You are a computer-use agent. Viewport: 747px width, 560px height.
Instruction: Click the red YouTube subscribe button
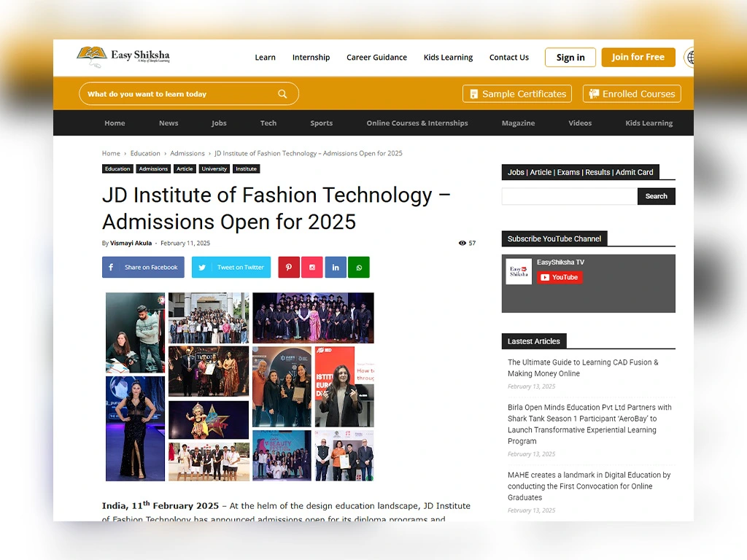(x=560, y=277)
